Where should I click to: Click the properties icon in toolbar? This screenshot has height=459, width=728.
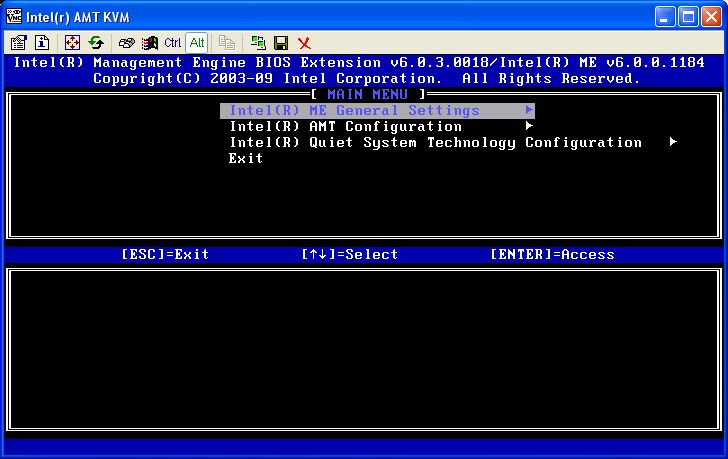18,42
